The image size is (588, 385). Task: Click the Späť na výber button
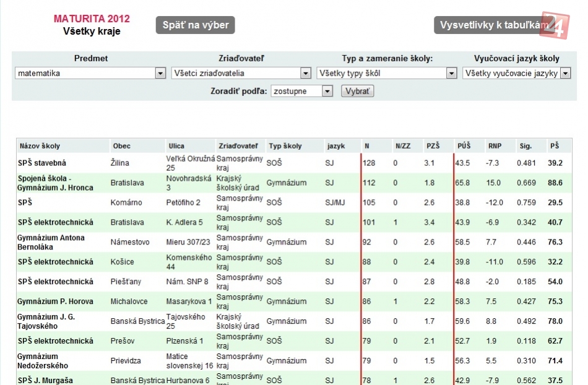(196, 25)
